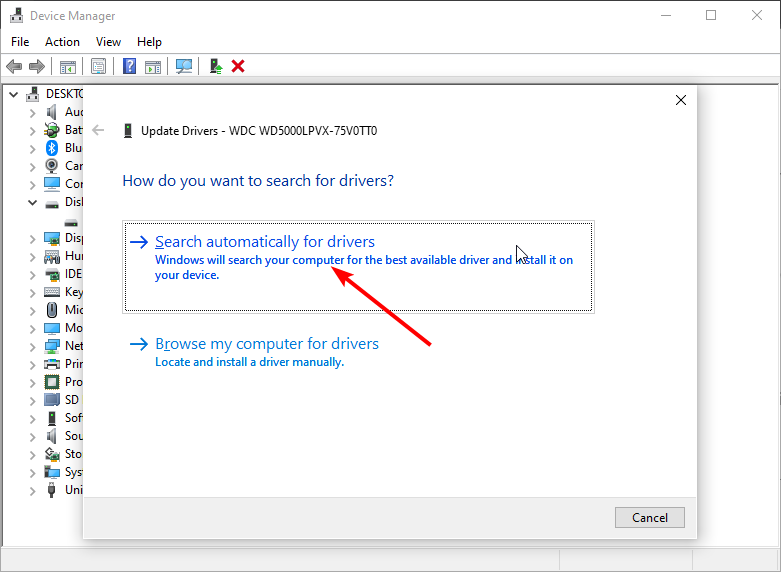Select the Human Interface Devices icon
Viewport: 781px width, 572px height.
pos(52,256)
